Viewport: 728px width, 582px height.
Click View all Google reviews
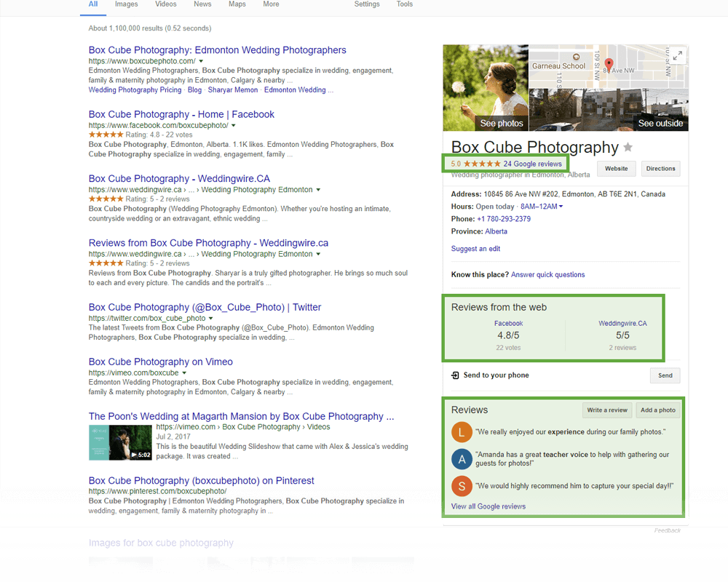(x=488, y=506)
